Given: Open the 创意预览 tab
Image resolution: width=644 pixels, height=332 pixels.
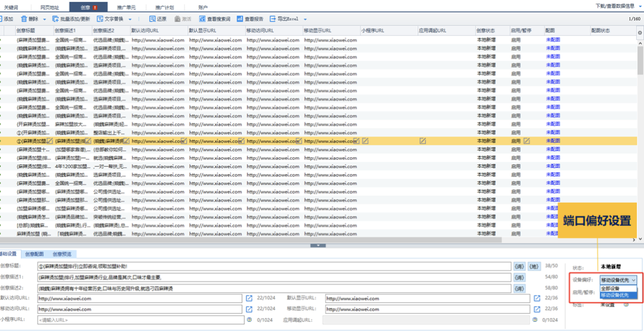Looking at the screenshot, I should coord(62,254).
